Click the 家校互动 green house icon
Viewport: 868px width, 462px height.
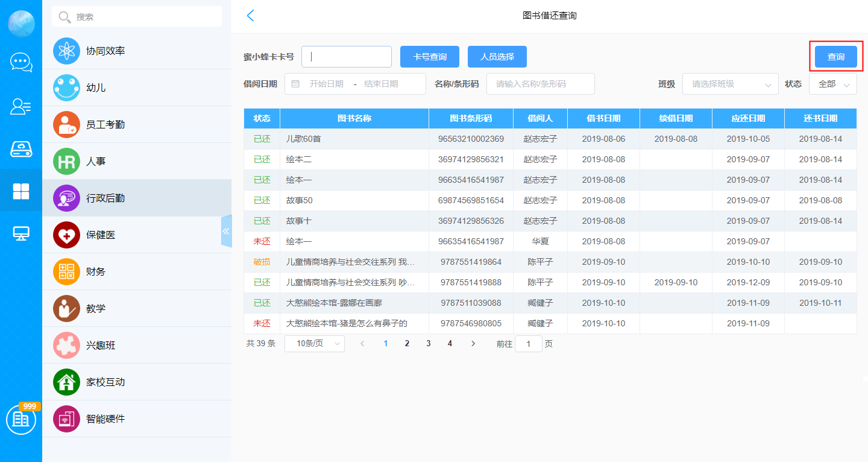[x=66, y=382]
